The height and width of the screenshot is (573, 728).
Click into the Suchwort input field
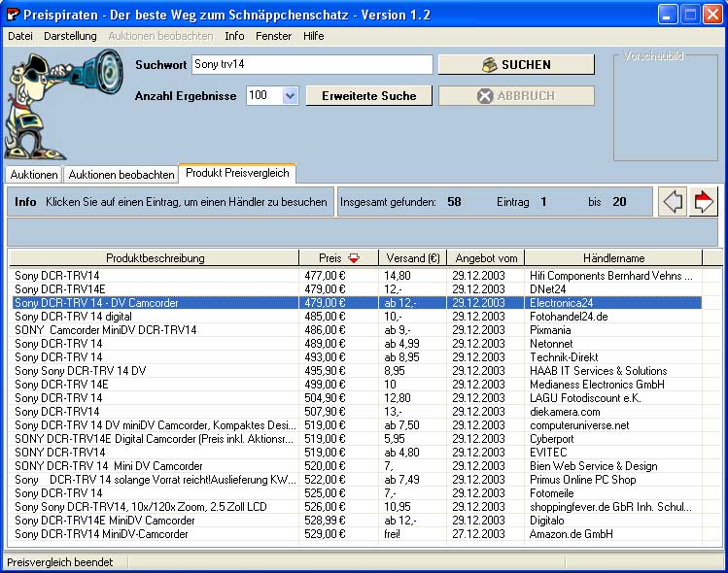[310, 64]
